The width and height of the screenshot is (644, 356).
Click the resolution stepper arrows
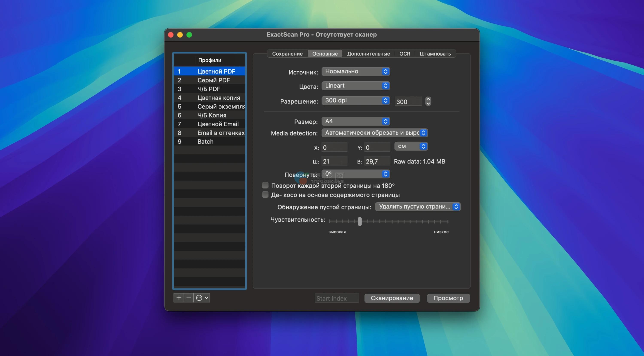[428, 101]
